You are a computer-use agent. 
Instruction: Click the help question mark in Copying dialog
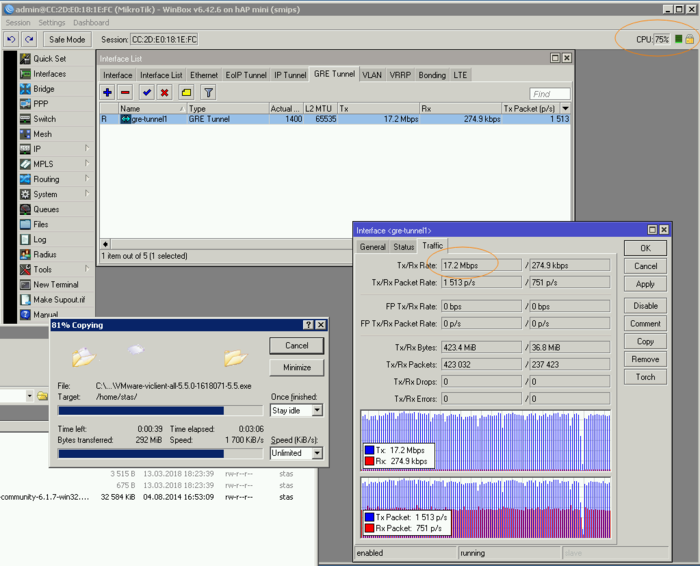point(308,325)
